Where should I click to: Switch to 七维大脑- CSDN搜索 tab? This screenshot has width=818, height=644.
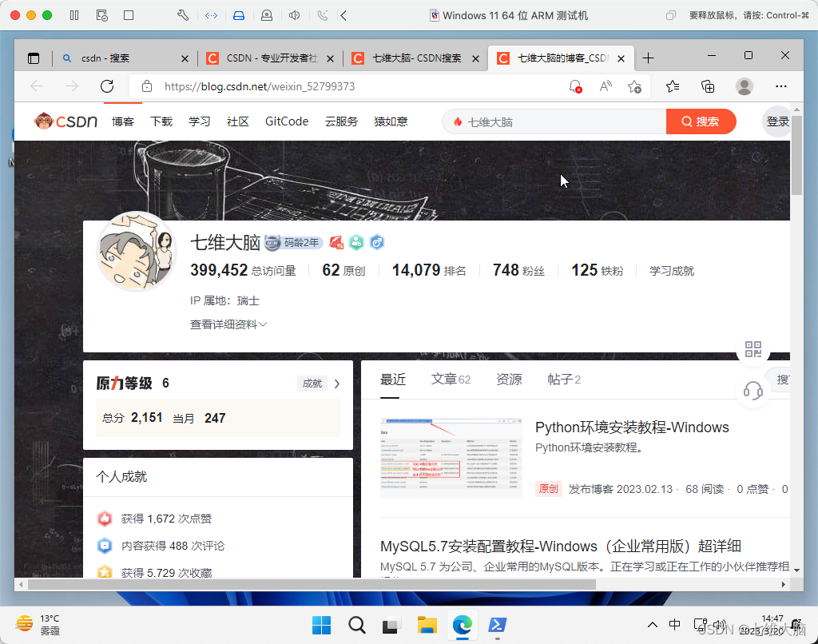416,58
